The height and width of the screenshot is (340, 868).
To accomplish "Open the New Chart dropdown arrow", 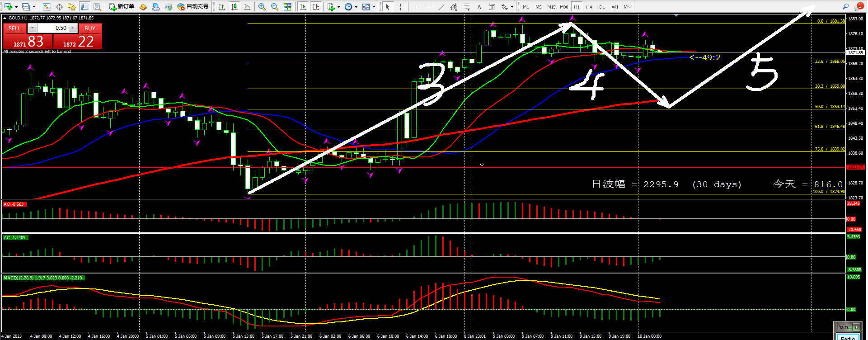I will pos(16,7).
